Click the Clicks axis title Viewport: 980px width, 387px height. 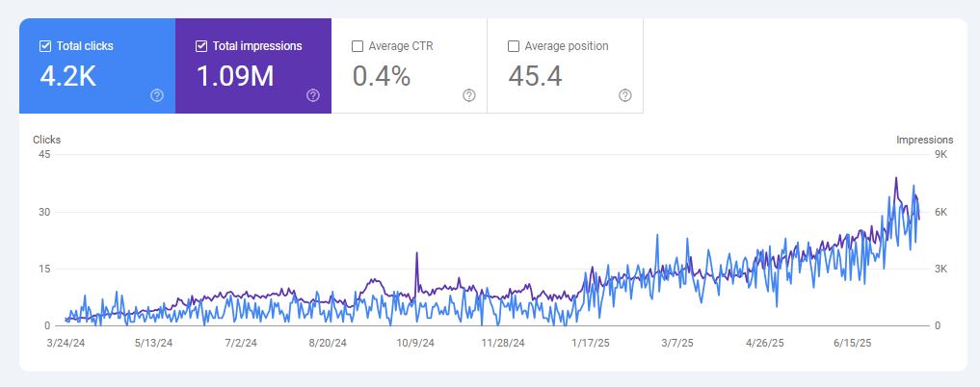point(46,140)
